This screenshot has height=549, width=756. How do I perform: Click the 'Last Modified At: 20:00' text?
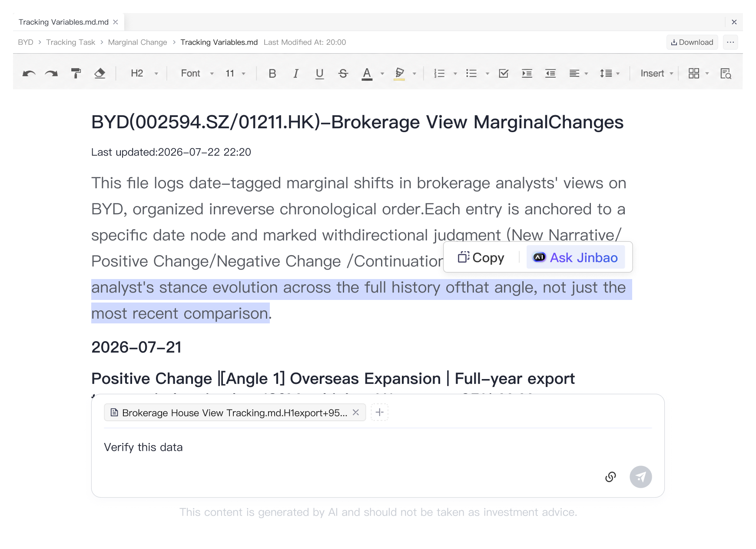click(305, 42)
